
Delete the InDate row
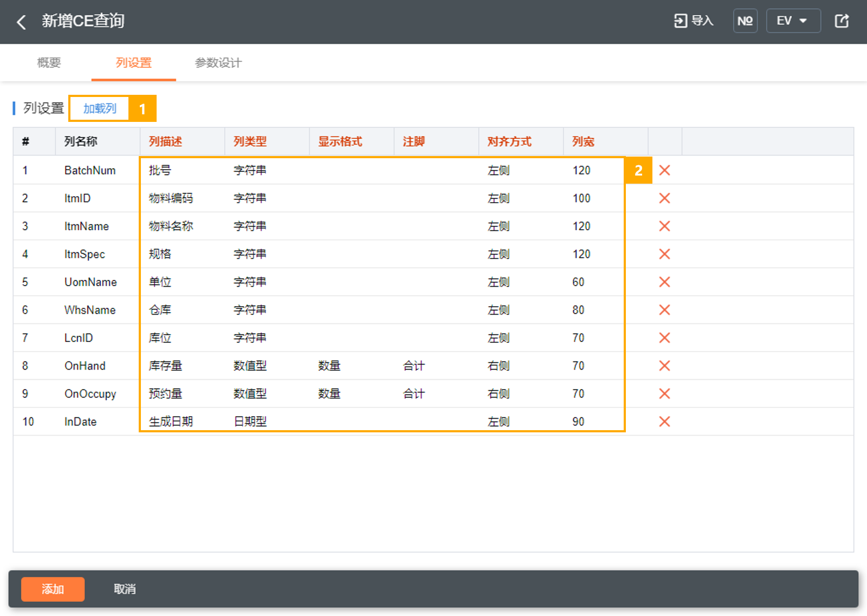(x=664, y=422)
